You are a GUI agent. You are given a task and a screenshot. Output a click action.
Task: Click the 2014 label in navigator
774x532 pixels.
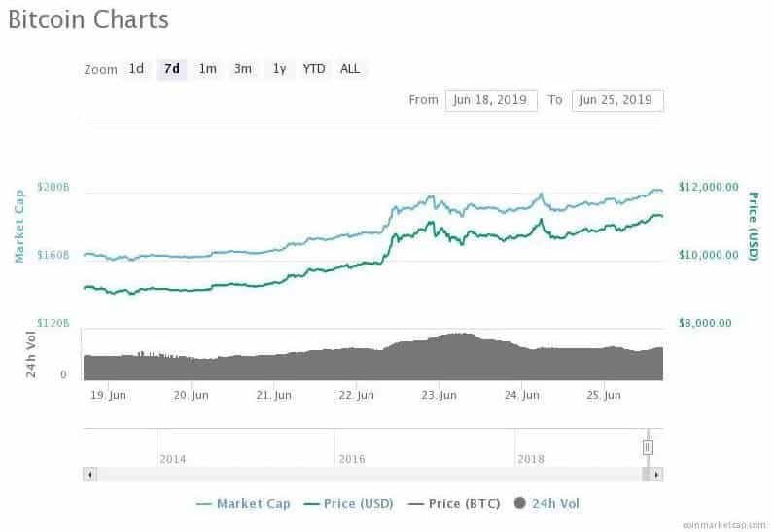[173, 459]
